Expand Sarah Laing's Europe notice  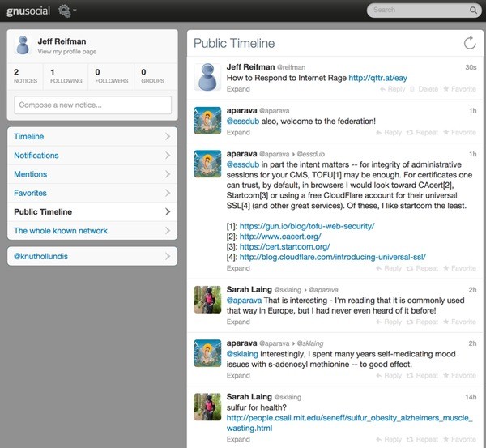click(x=238, y=322)
